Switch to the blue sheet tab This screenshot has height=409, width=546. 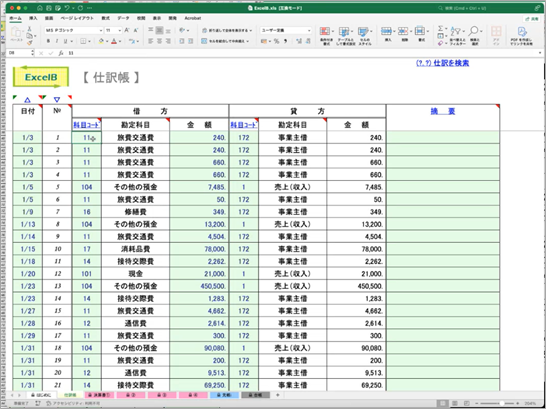tap(224, 395)
